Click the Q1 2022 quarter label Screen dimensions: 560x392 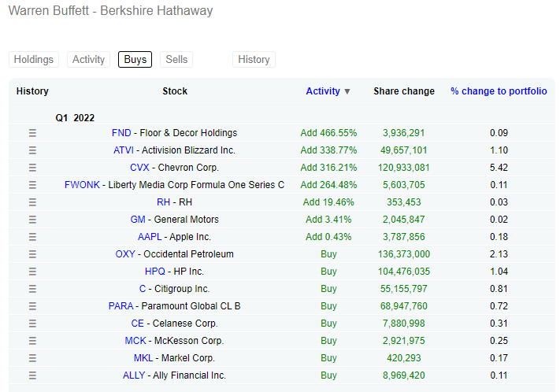click(x=75, y=118)
